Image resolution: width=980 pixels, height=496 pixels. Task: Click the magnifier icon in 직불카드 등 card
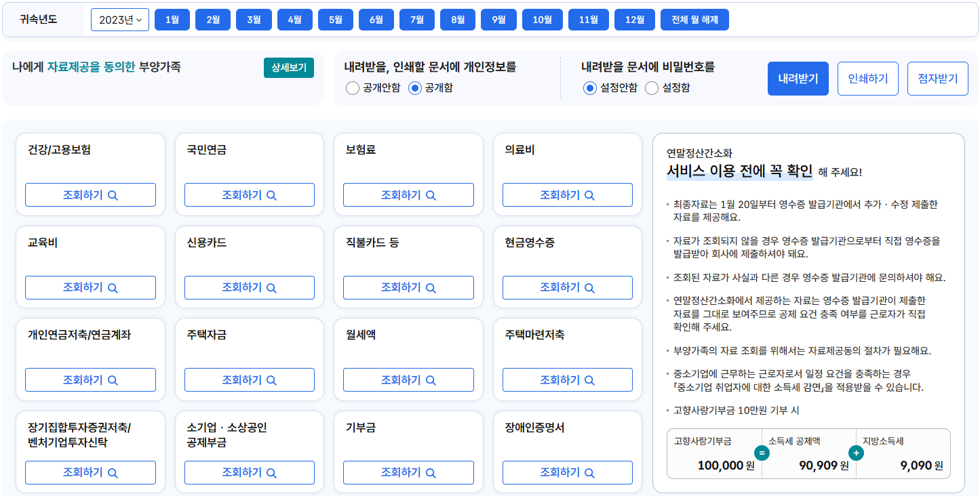tap(431, 287)
